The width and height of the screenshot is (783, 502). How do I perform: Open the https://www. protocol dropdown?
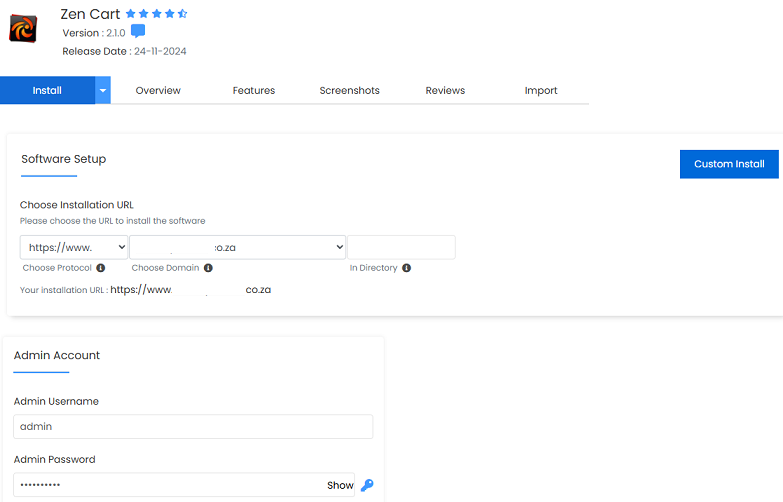click(x=74, y=247)
